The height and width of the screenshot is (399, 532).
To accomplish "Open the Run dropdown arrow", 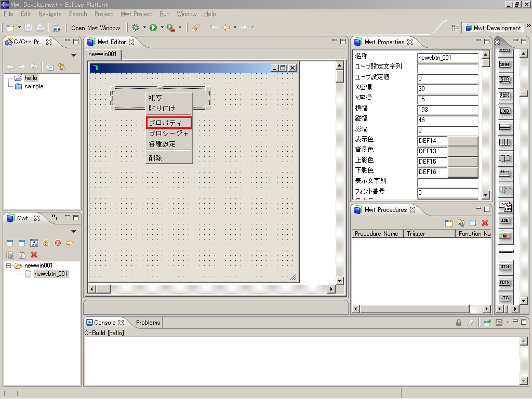I will pyautogui.click(x=162, y=28).
